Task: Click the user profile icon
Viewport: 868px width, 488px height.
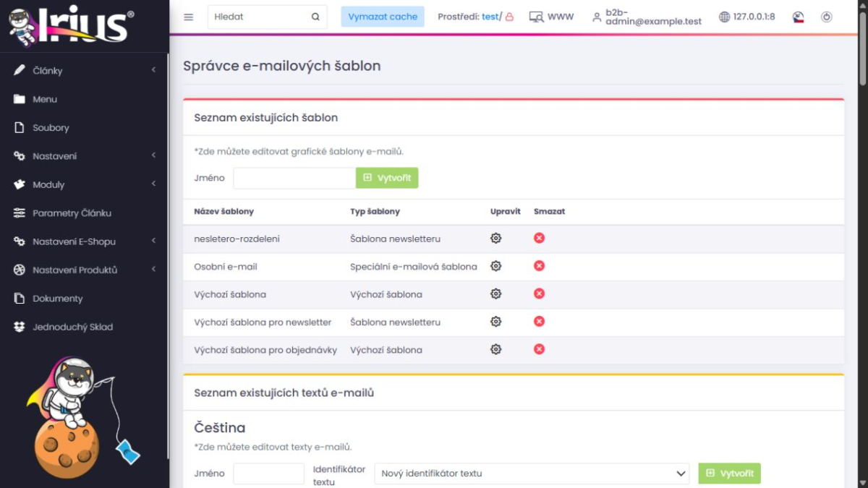Action: tap(597, 17)
